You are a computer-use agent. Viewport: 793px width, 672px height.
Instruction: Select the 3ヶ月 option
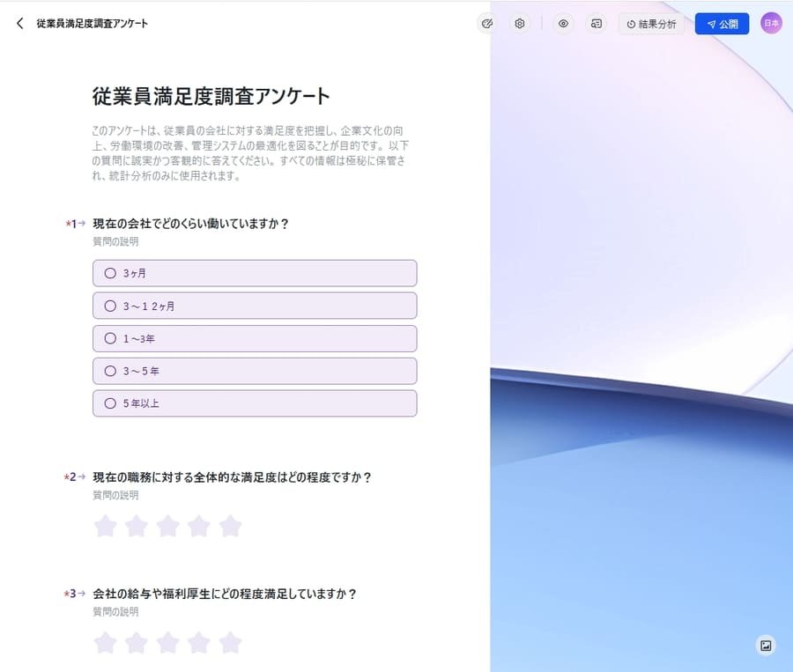click(255, 273)
